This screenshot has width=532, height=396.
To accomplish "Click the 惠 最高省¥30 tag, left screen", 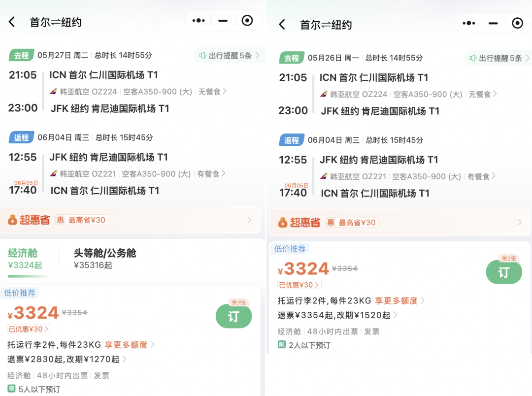I will (81, 220).
